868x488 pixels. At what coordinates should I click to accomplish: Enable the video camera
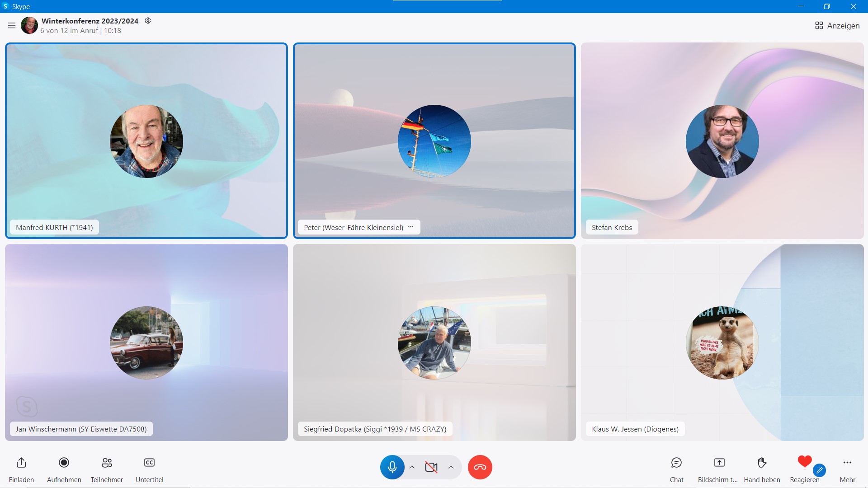pos(431,467)
